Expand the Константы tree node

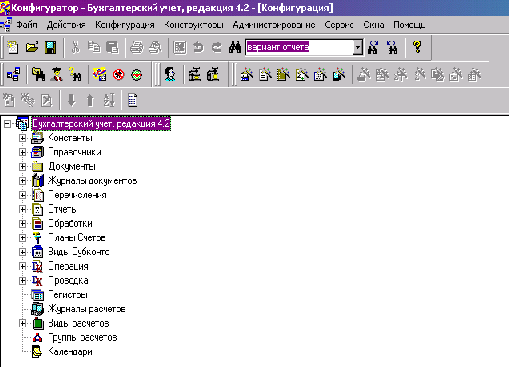22,138
